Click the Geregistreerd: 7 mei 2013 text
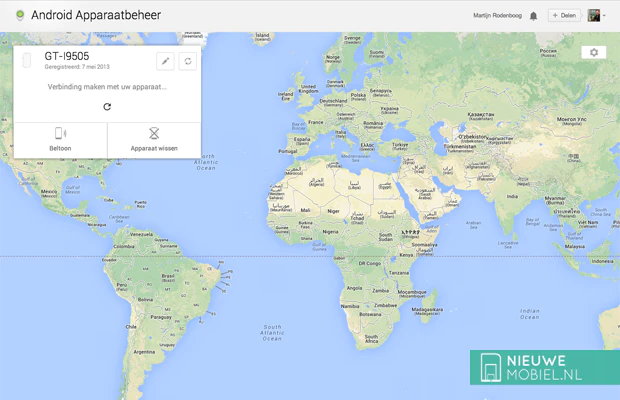 click(77, 67)
